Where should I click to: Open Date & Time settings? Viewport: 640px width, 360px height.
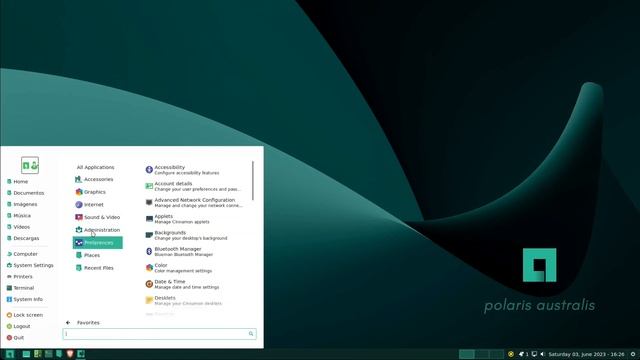click(x=182, y=284)
